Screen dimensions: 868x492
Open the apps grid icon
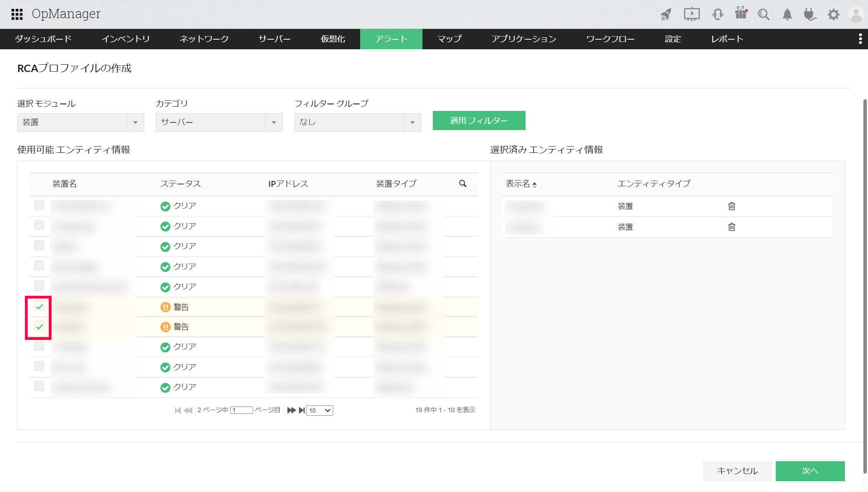point(17,14)
